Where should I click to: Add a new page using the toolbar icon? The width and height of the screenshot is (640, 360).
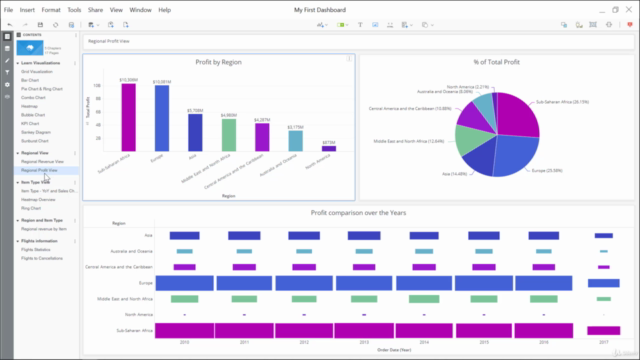tap(126, 25)
